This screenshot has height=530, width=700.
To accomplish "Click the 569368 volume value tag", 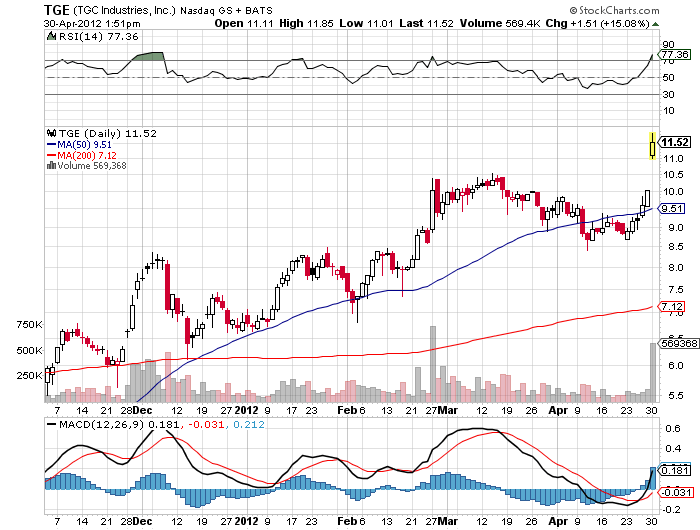I will [679, 343].
